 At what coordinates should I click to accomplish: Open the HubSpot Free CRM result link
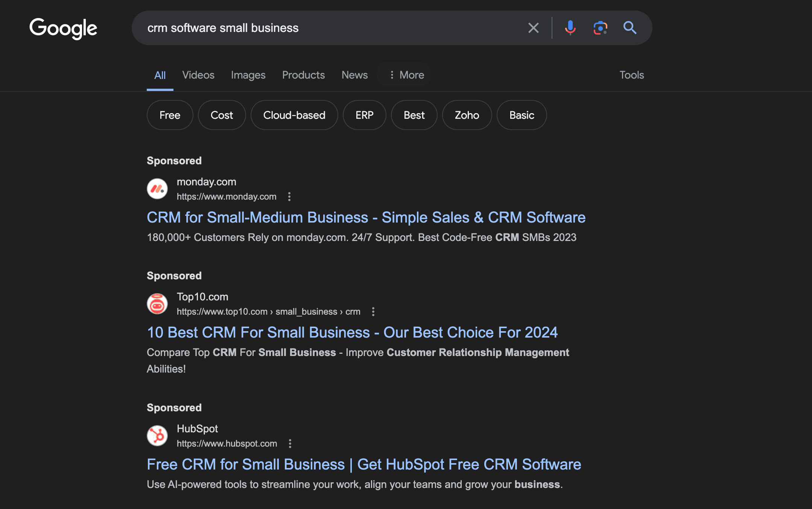[363, 464]
